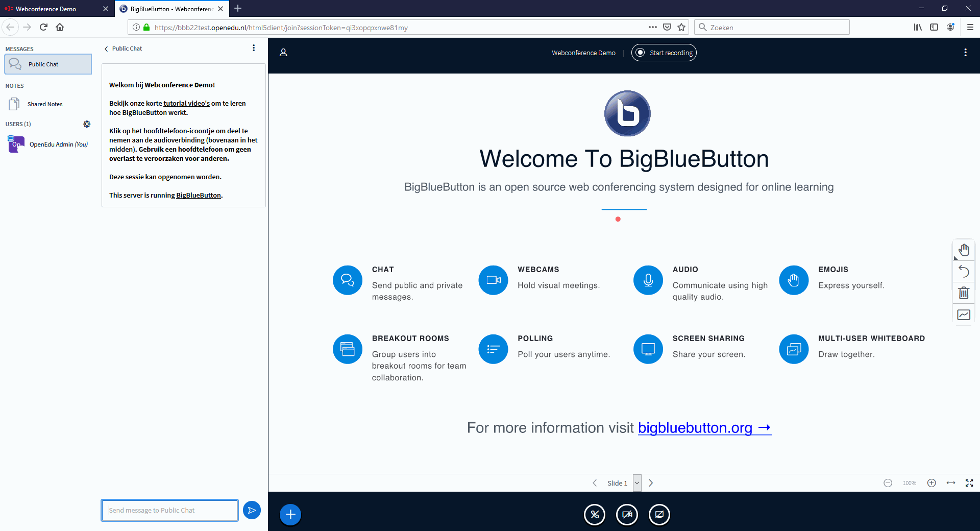Open the Firefox account icon
The height and width of the screenshot is (531, 980).
click(950, 27)
